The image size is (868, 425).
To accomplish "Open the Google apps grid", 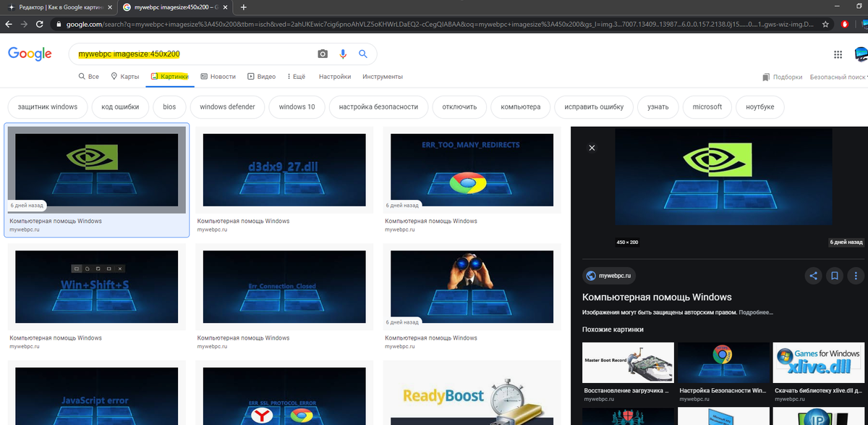I will 838,54.
